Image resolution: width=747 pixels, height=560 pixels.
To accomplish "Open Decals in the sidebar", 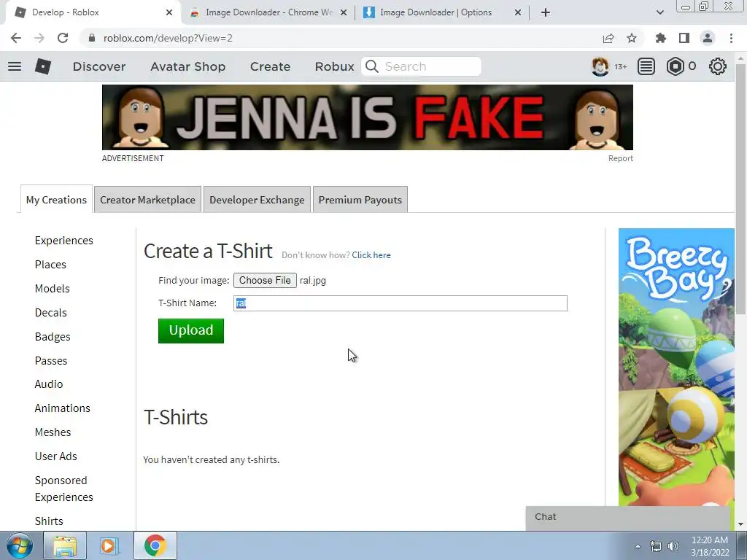I will click(50, 313).
